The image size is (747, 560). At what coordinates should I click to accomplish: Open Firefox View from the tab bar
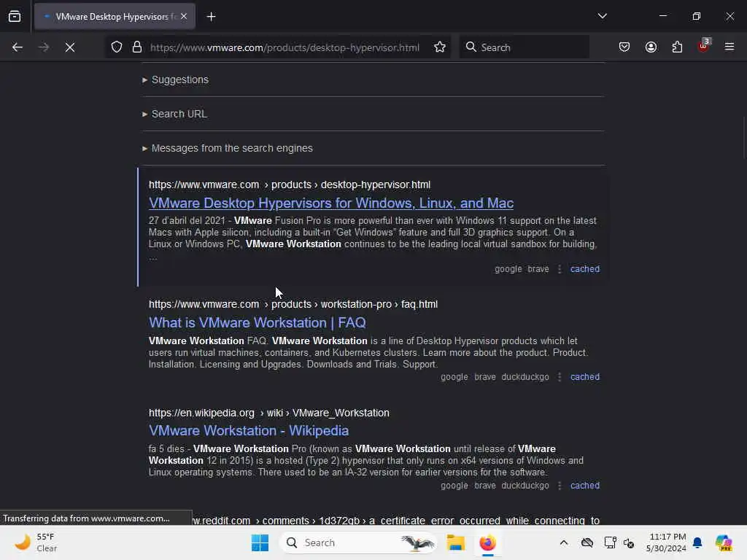pos(15,17)
